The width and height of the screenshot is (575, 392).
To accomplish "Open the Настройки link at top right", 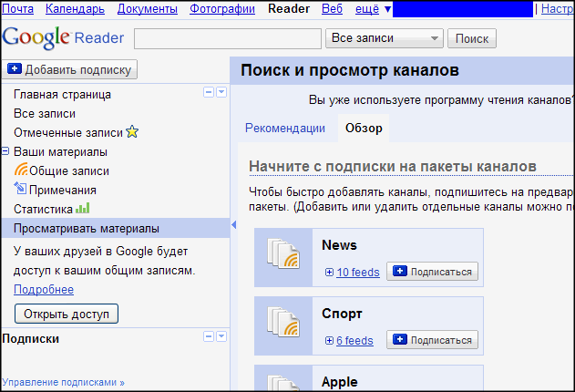I will [x=558, y=8].
